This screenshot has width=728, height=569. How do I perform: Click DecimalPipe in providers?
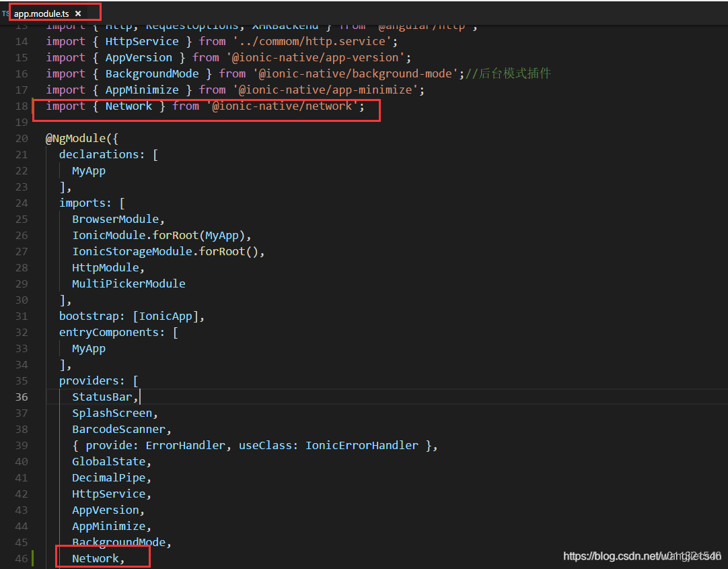[108, 478]
